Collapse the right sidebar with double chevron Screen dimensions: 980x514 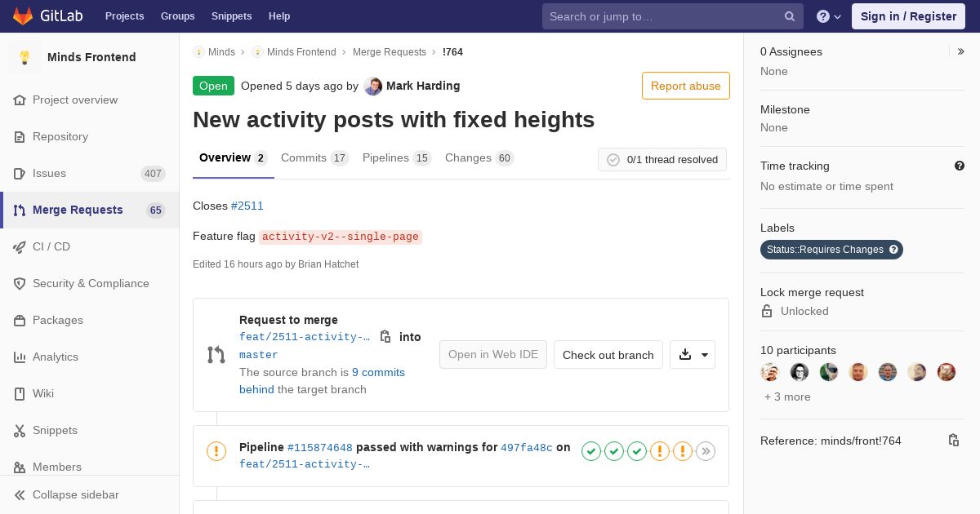[961, 51]
